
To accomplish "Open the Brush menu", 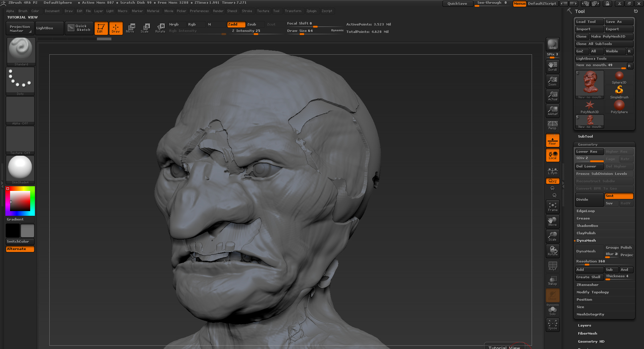I will [23, 11].
